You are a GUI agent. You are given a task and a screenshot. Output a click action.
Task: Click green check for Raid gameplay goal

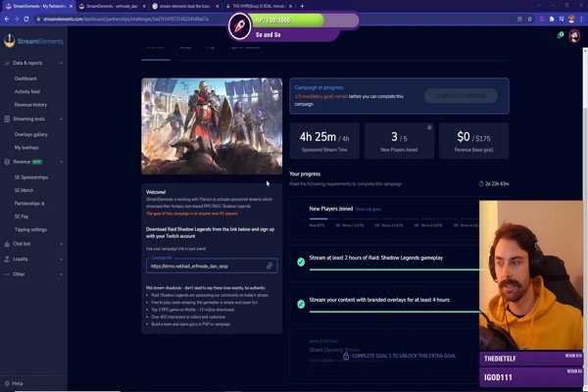tap(301, 262)
